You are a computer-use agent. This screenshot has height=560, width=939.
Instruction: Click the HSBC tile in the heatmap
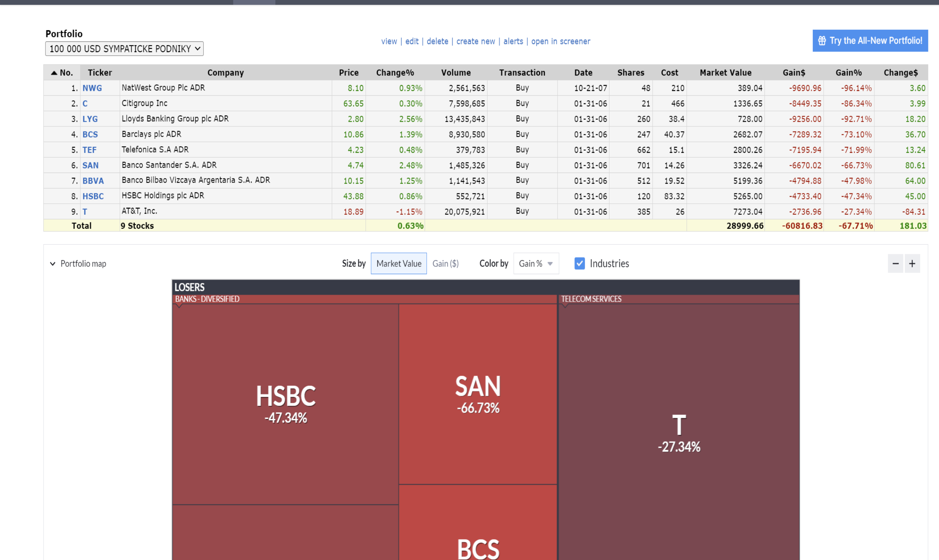pos(285,404)
